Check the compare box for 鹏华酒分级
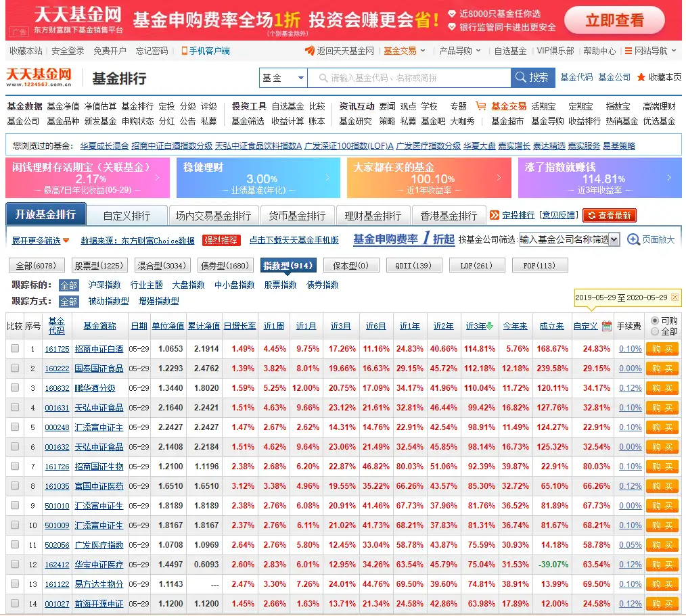Image resolution: width=686 pixels, height=616 pixels. pos(15,387)
